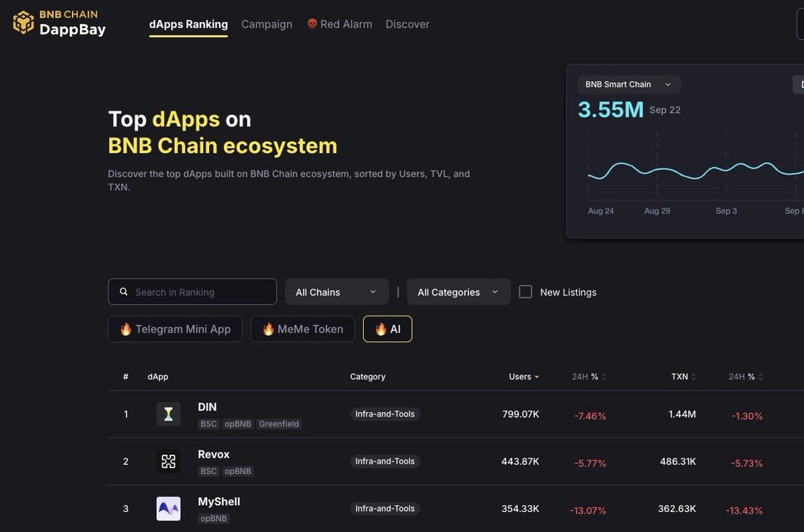804x532 pixels.
Task: Click the MyShell dApp logo
Action: point(168,509)
